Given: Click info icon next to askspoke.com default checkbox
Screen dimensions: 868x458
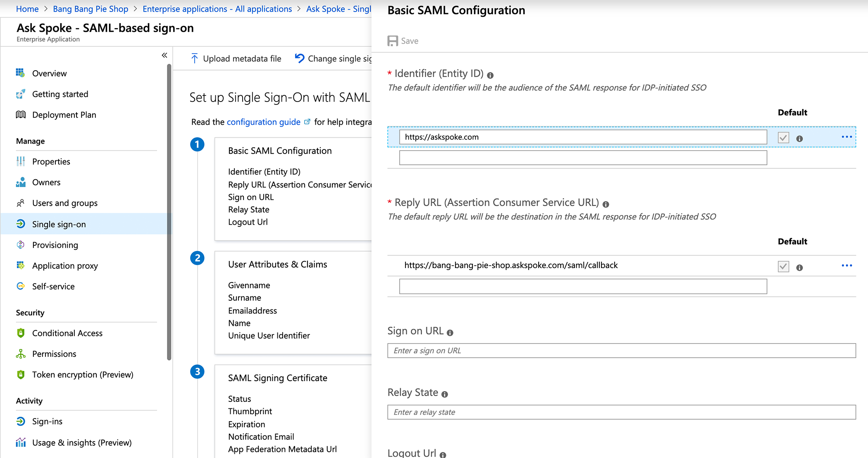Looking at the screenshot, I should point(799,139).
